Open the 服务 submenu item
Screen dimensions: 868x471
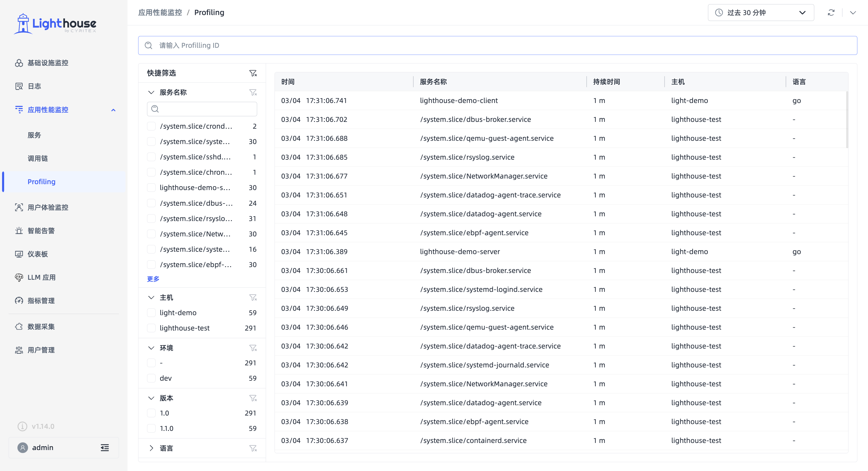coord(34,135)
